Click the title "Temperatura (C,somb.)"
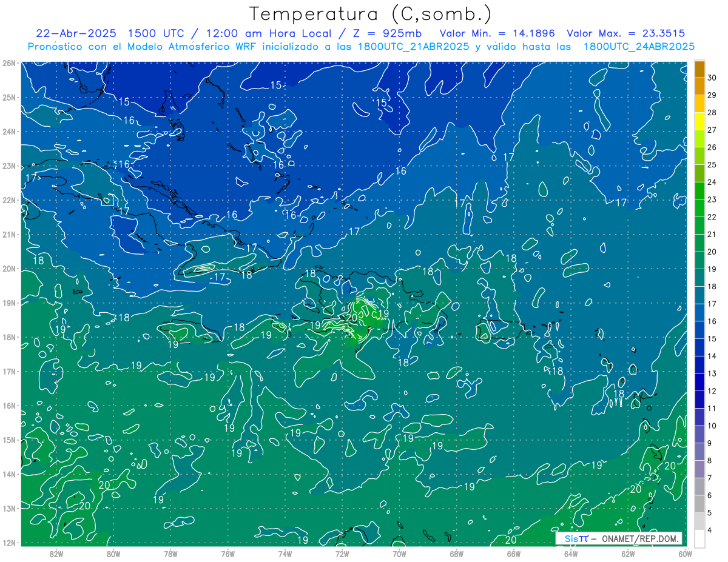This screenshot has width=728, height=562. (x=371, y=14)
